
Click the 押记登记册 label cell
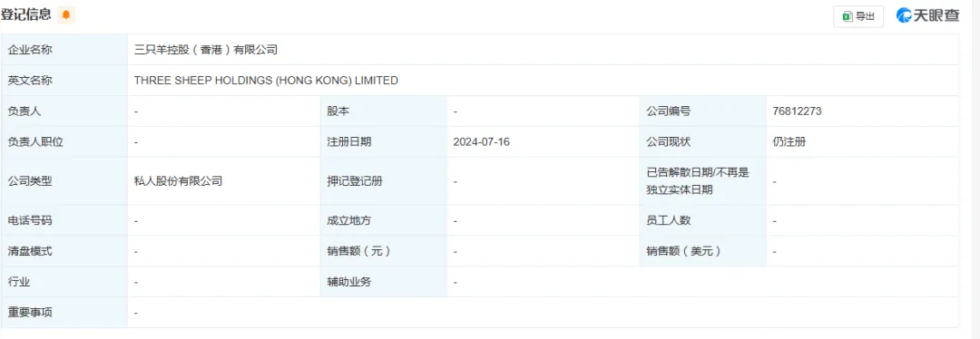383,181
